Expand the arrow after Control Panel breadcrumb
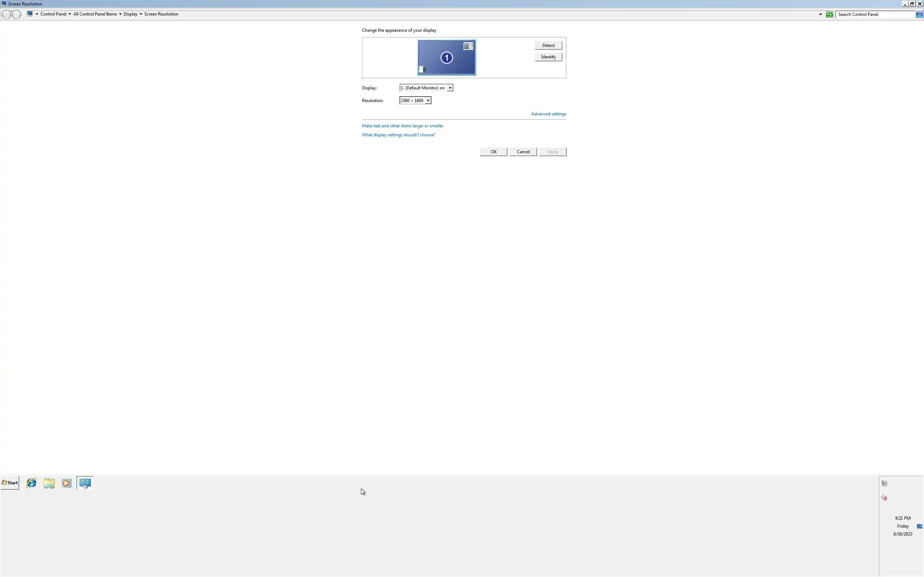 pos(70,14)
